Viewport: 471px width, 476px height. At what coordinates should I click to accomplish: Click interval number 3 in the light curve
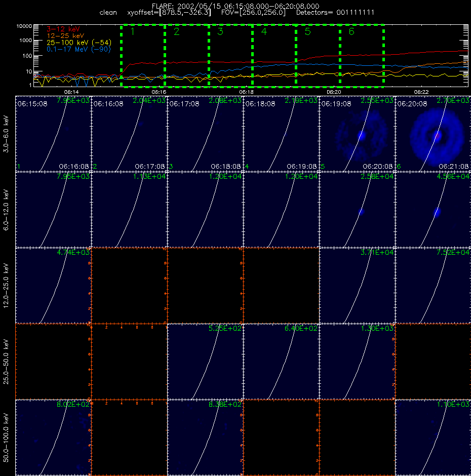220,31
